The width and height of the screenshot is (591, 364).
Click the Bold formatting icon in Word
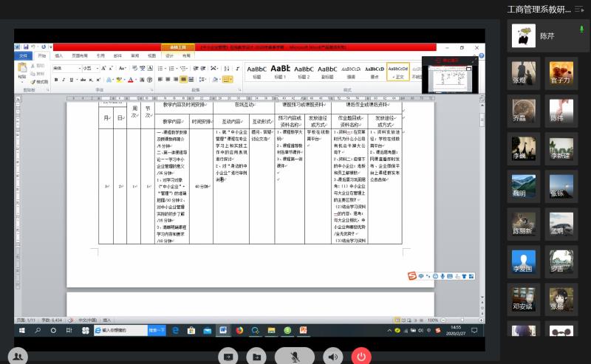tap(56, 80)
